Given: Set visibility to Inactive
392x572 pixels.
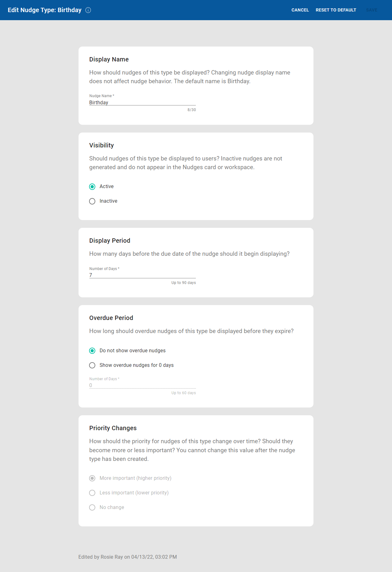Looking at the screenshot, I should pos(92,201).
